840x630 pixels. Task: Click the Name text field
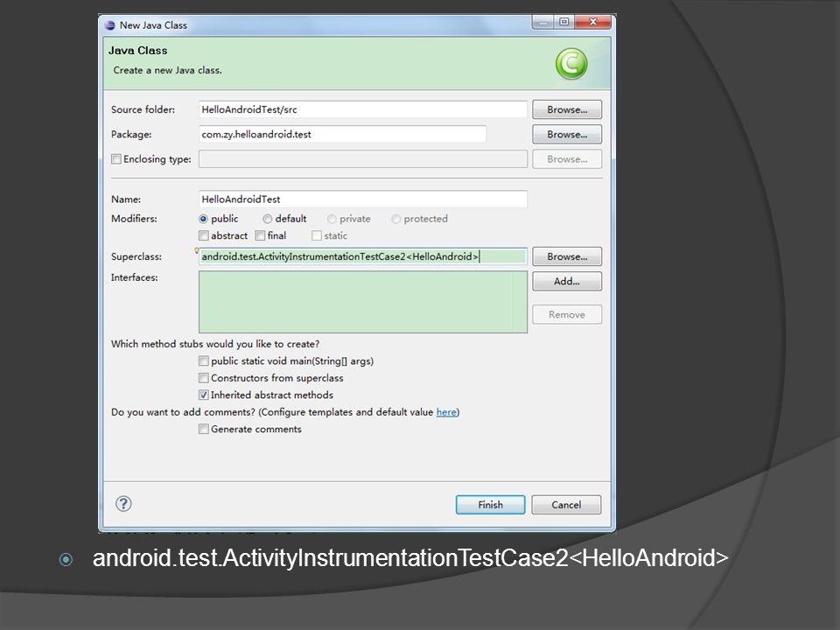362,199
